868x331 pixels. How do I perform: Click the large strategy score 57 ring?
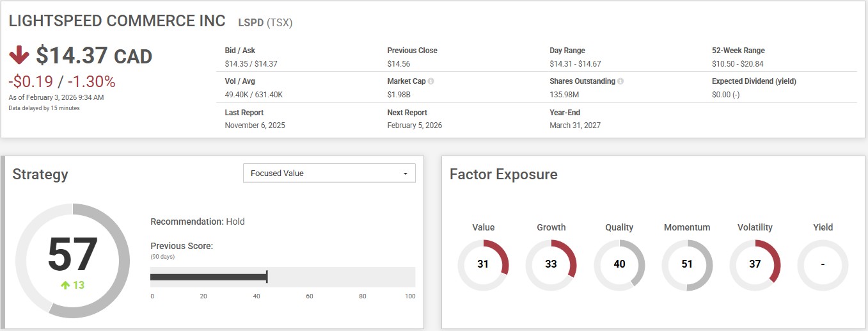[72, 260]
